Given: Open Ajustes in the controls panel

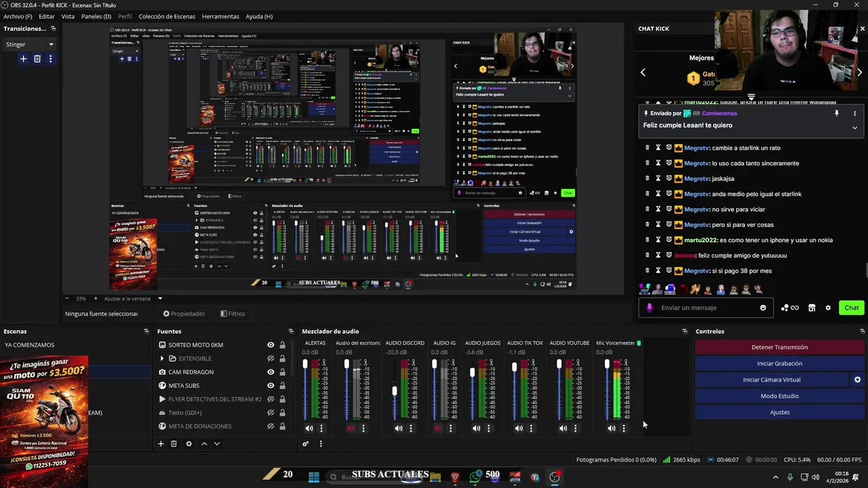Looking at the screenshot, I should tap(779, 412).
